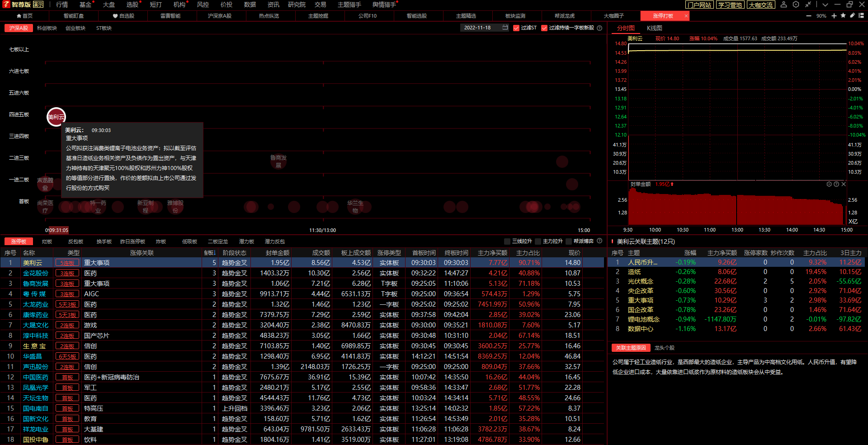This screenshot has width=868, height=445.
Task: Sort table by 主力净买额 column header
Action: point(492,253)
